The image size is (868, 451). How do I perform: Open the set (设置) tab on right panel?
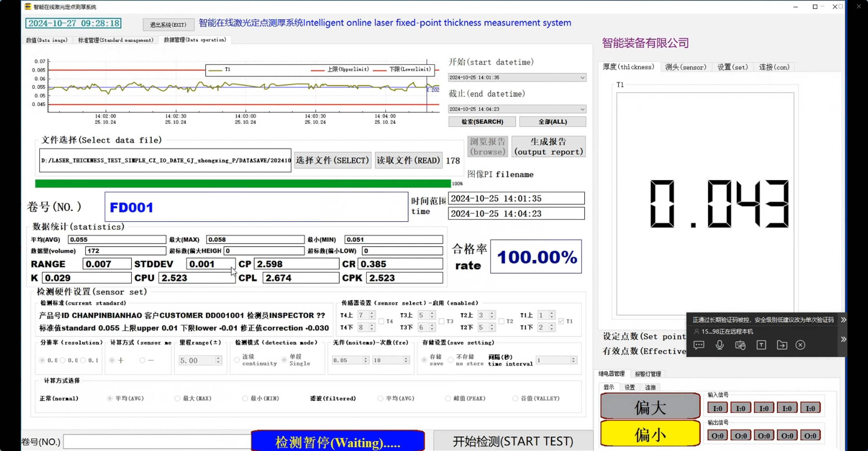[733, 67]
